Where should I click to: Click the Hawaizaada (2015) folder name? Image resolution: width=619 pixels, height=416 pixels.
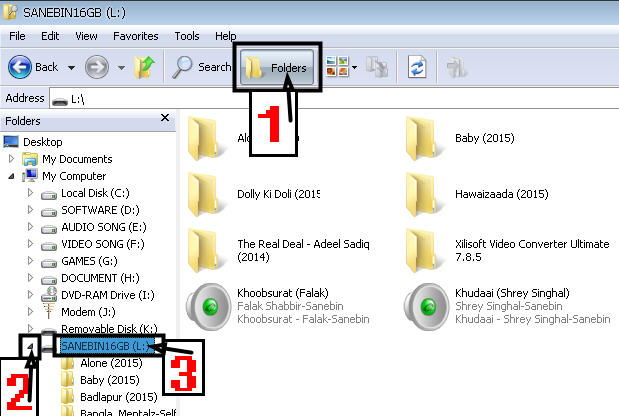point(502,194)
